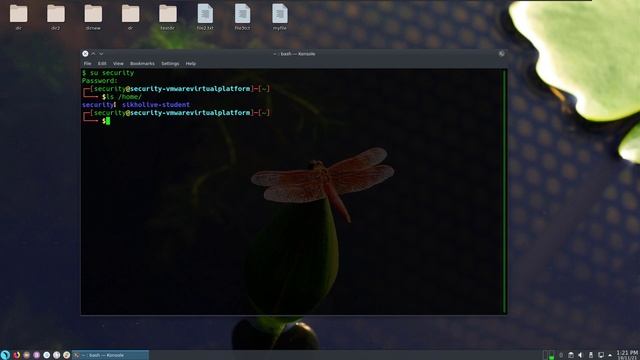
Task: Click 'sikholive-student' in terminal output
Action: tap(156, 105)
